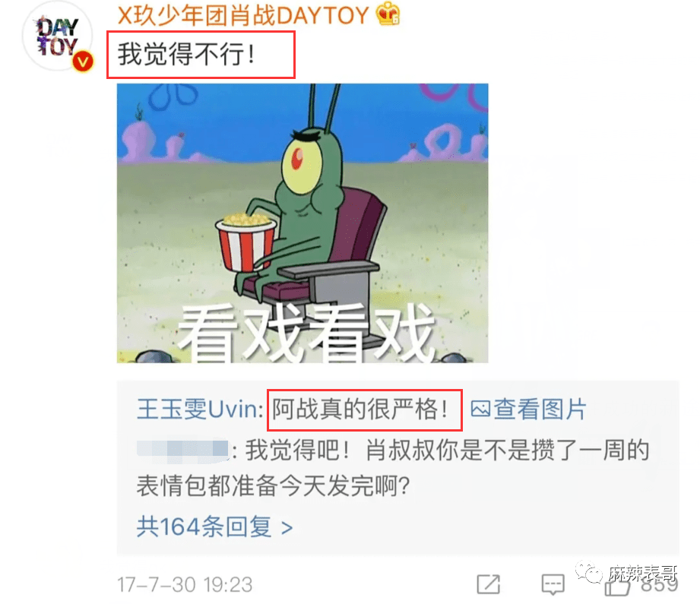Click the blurred commenter username
The height and width of the screenshot is (604, 700).
(183, 450)
